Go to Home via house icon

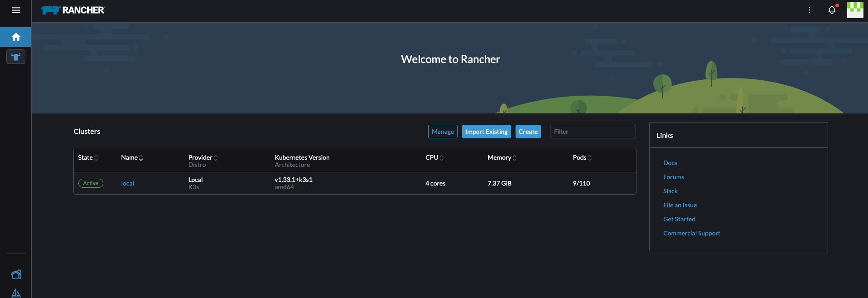[x=16, y=37]
